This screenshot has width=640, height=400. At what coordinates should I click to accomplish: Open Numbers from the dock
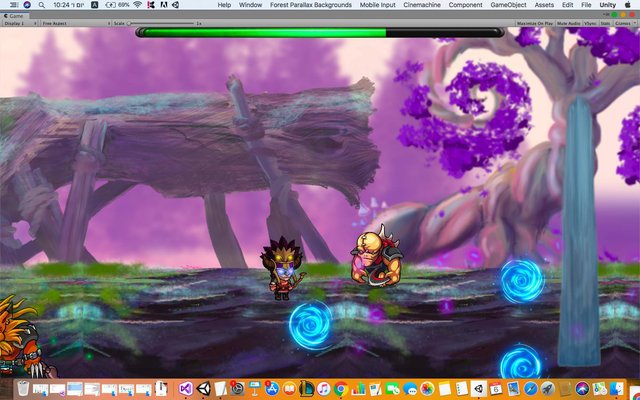358,388
